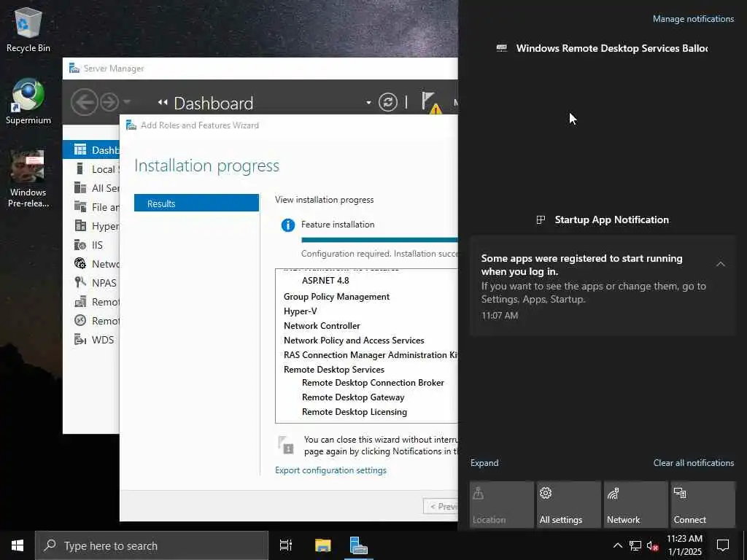Select Local Server sidebar item
The image size is (747, 560).
[x=91, y=169]
